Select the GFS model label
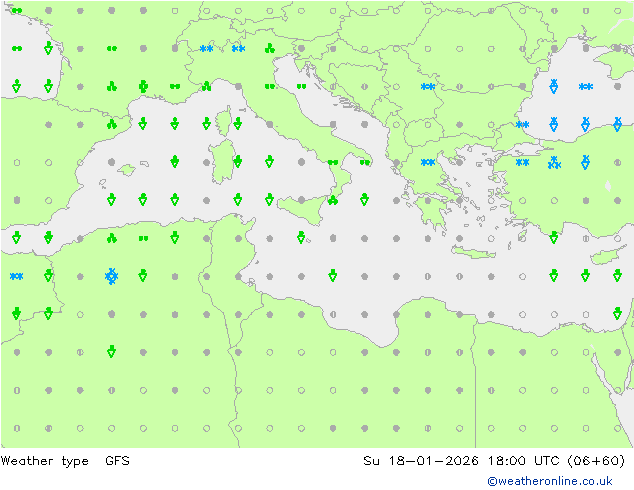The image size is (634, 490). [x=117, y=461]
